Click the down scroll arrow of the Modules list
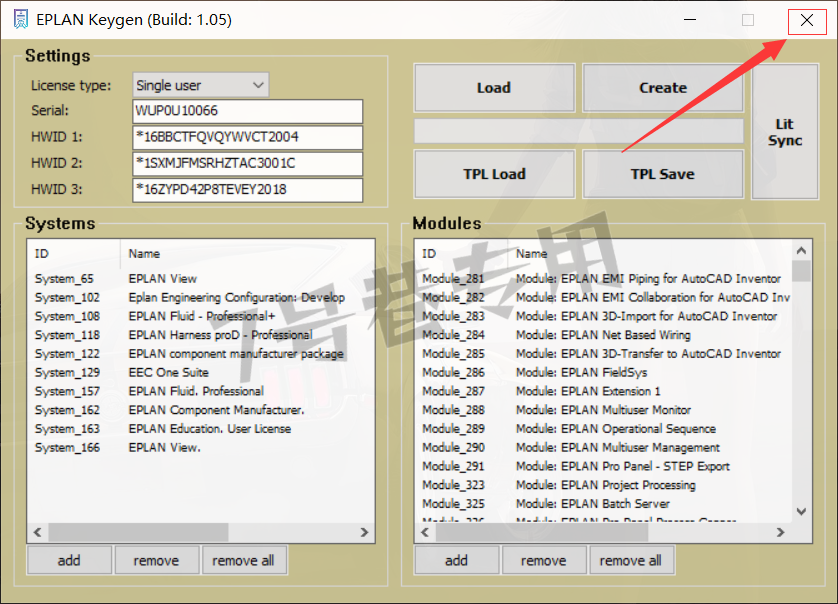 point(801,512)
